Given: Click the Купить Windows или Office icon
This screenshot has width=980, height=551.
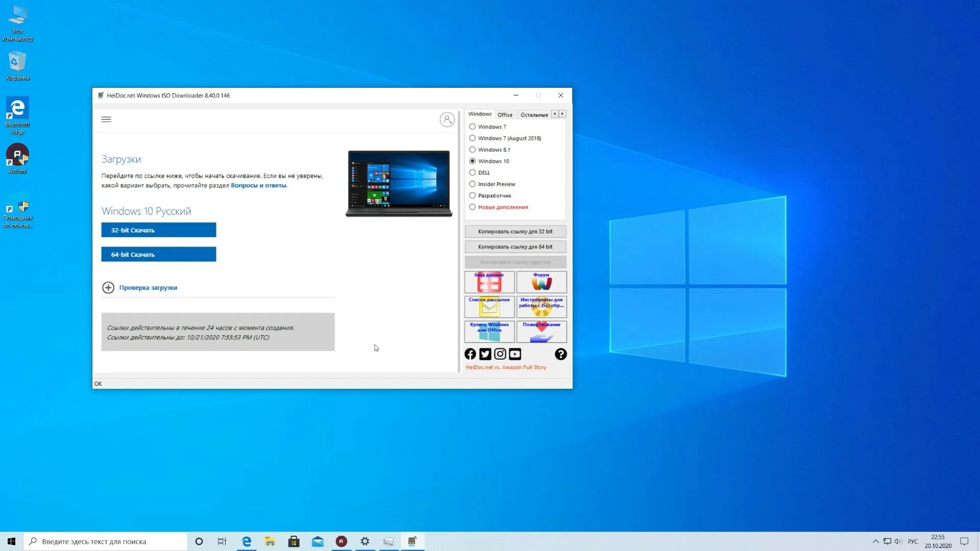Looking at the screenshot, I should (489, 331).
